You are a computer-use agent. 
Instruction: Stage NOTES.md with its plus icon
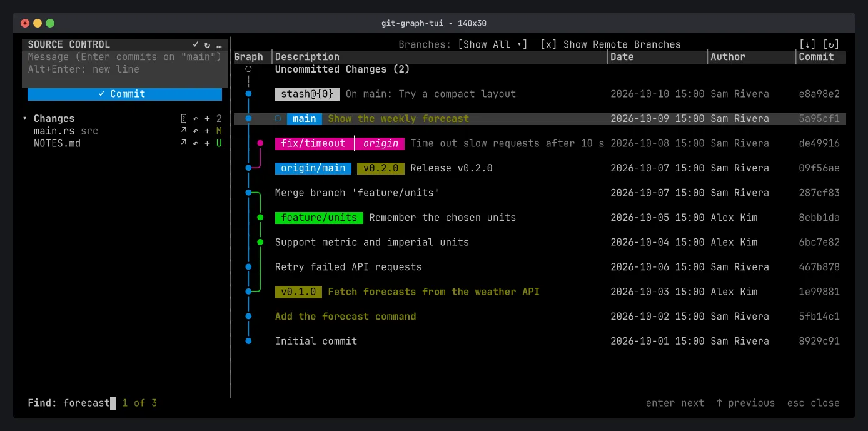point(208,143)
